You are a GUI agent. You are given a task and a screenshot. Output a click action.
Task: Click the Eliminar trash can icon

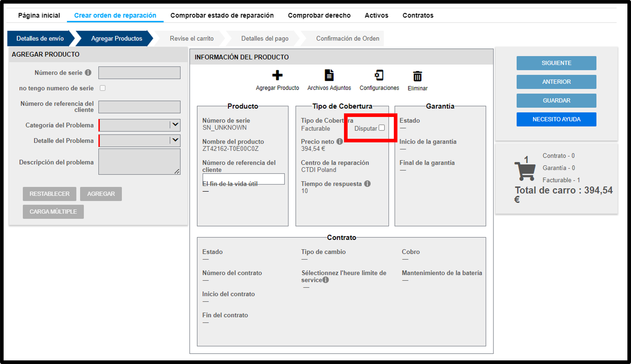[x=417, y=76]
